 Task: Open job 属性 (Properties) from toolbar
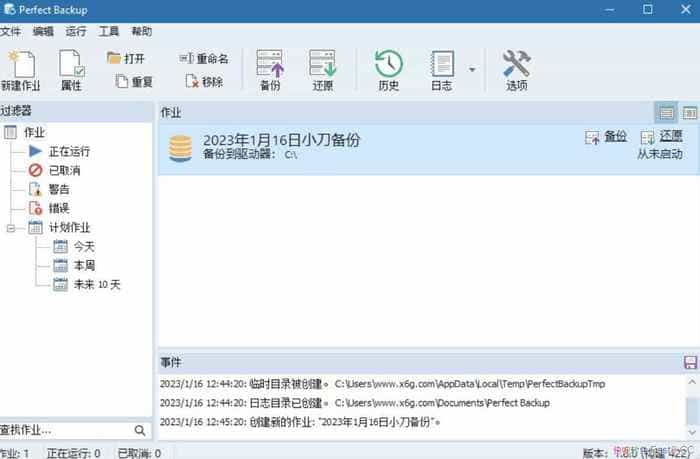click(x=72, y=68)
